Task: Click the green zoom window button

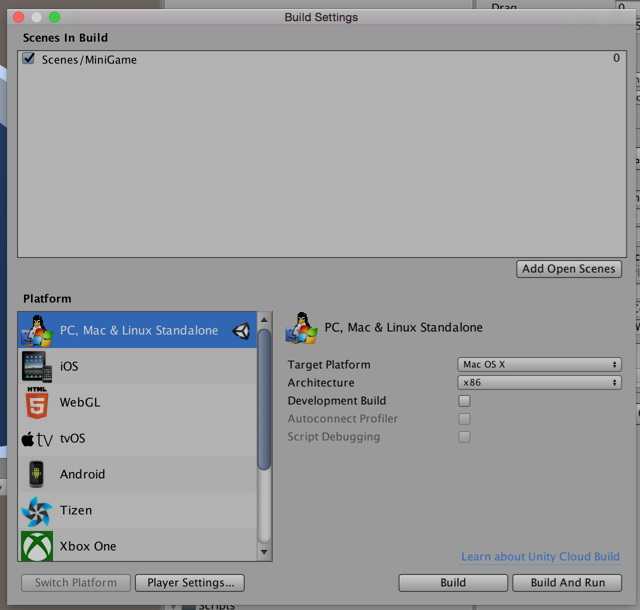Action: pos(54,17)
